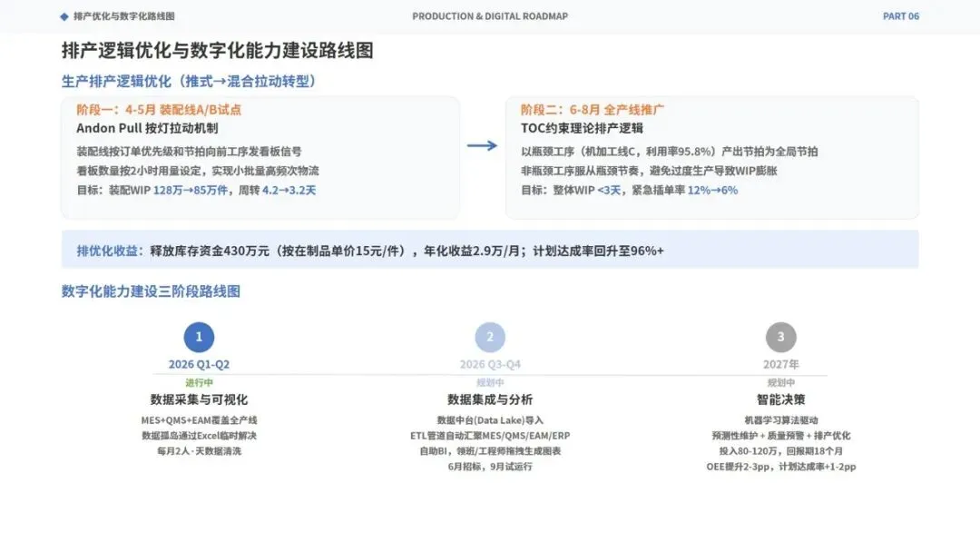
Task: Click the PART 06 label
Action: point(901,16)
